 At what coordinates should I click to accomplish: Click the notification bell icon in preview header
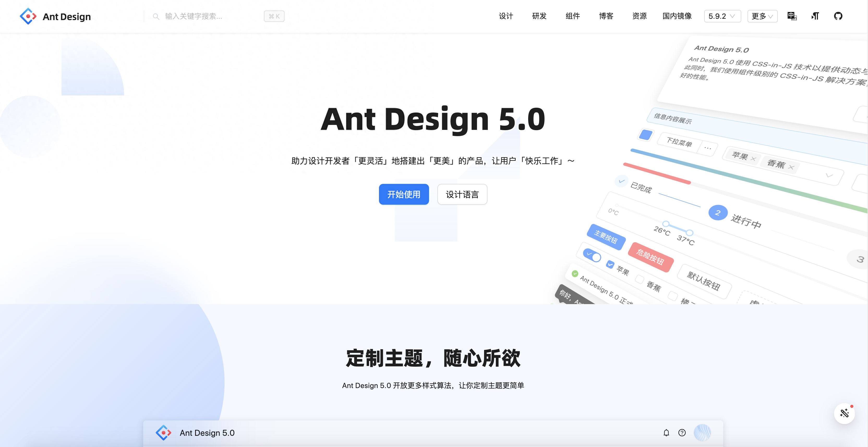(666, 433)
